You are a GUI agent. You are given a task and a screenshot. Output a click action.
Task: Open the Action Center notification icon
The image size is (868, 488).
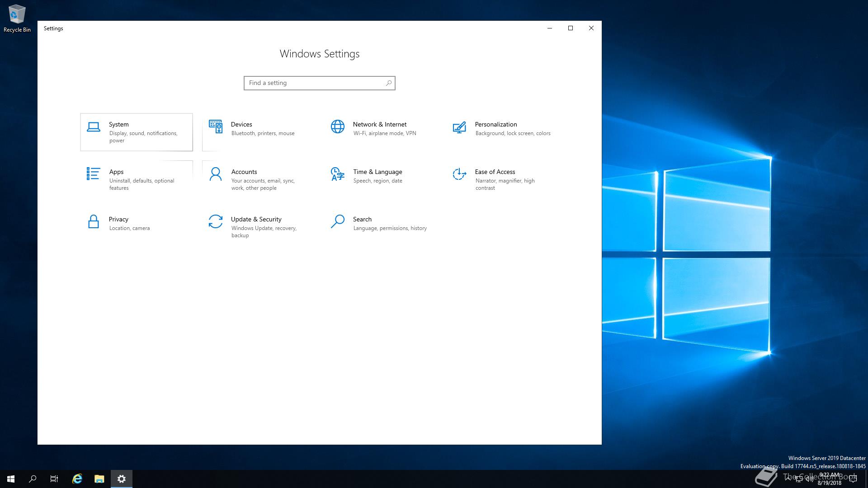(853, 479)
